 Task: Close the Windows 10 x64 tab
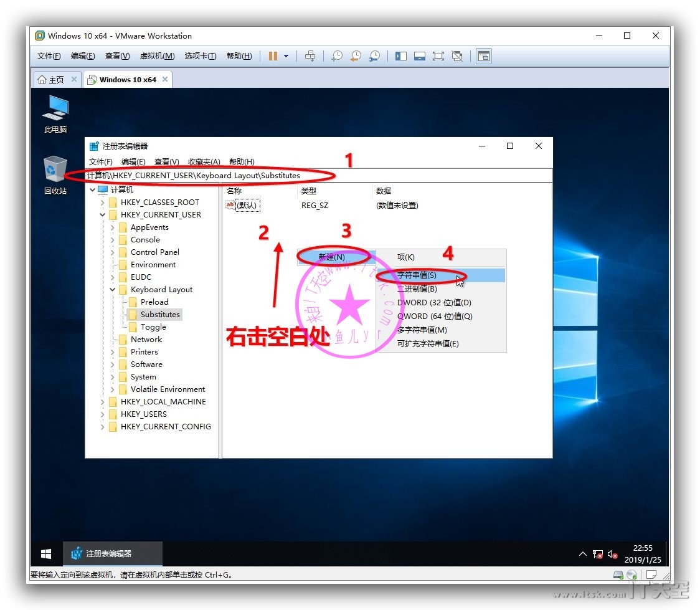pyautogui.click(x=165, y=79)
